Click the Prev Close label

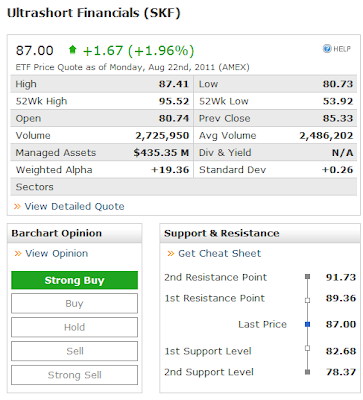(x=225, y=118)
